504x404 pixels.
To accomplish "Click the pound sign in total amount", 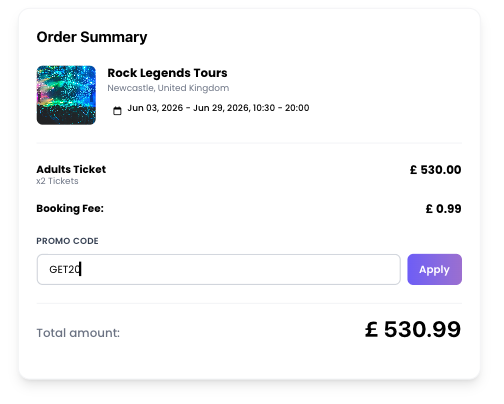I will tap(371, 329).
